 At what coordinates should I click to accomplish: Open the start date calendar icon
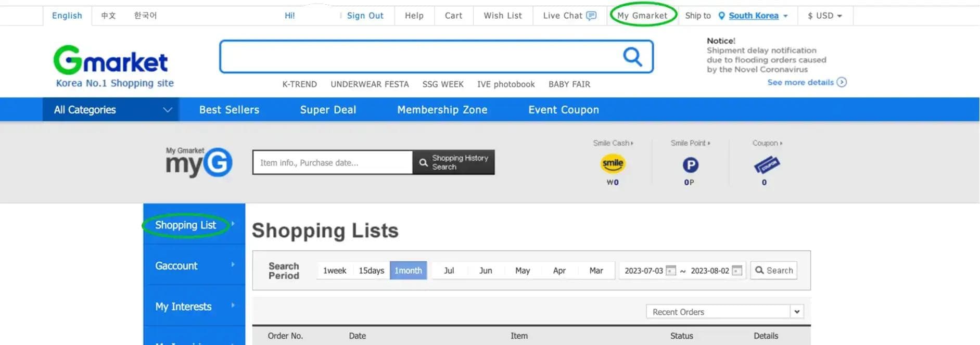coord(671,271)
